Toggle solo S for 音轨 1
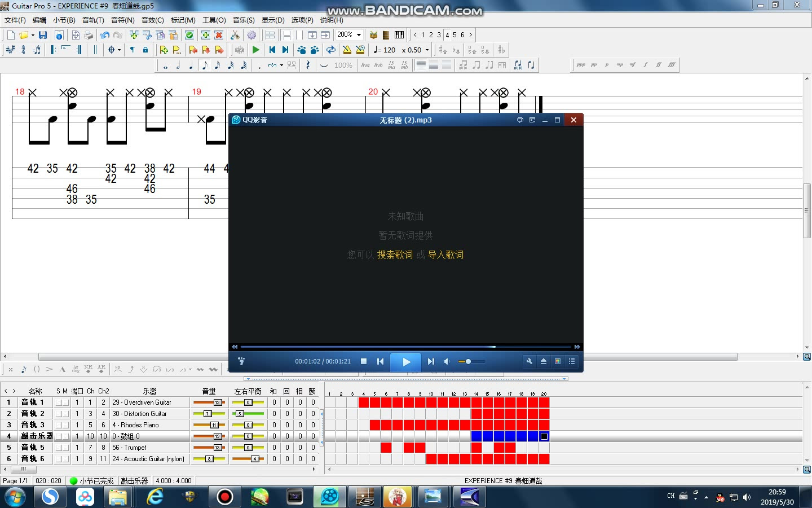This screenshot has height=508, width=812. coord(58,402)
